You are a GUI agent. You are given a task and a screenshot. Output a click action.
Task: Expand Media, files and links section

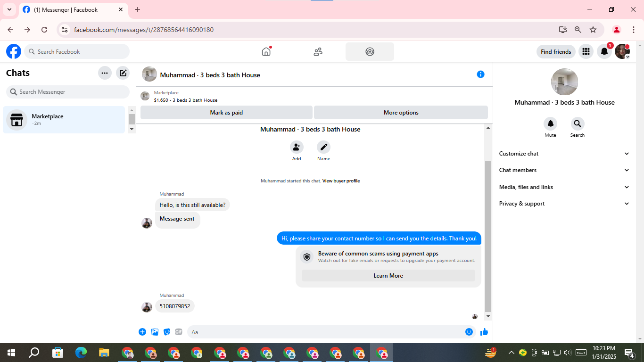(564, 187)
